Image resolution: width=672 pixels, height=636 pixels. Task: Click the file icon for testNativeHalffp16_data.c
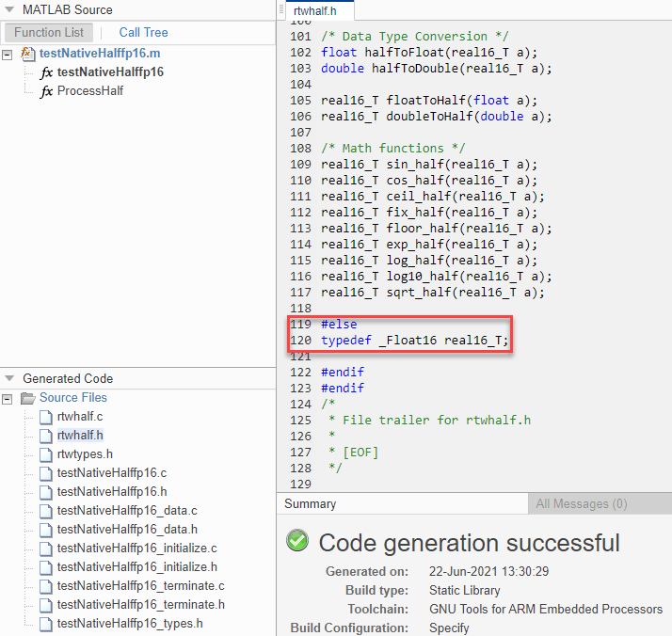click(46, 512)
